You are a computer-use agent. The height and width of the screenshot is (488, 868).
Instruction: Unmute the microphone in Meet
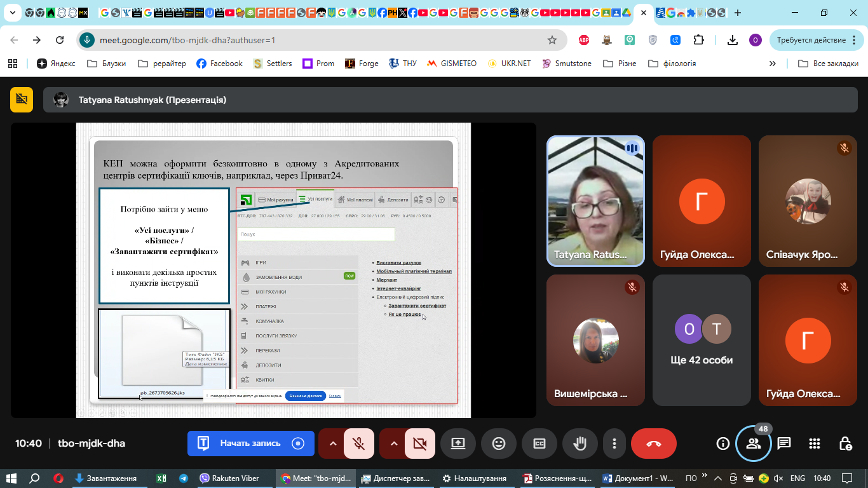click(359, 444)
